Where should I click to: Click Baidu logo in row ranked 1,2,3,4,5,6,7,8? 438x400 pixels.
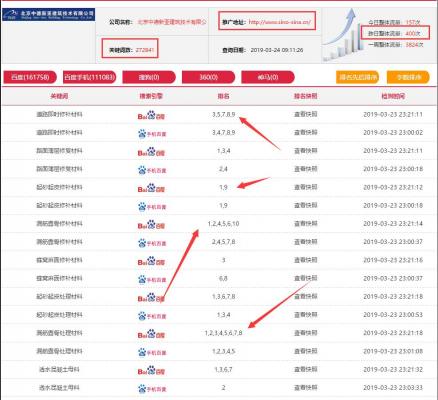click(151, 334)
